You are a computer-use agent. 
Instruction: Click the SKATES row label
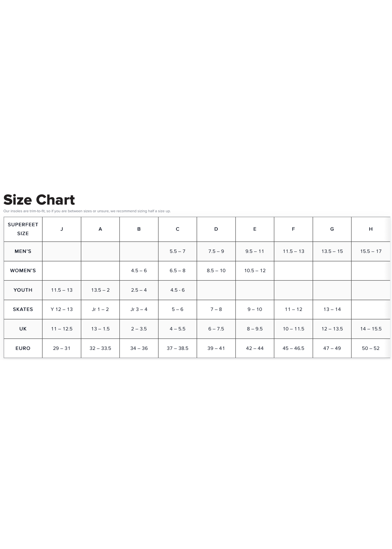coord(23,309)
